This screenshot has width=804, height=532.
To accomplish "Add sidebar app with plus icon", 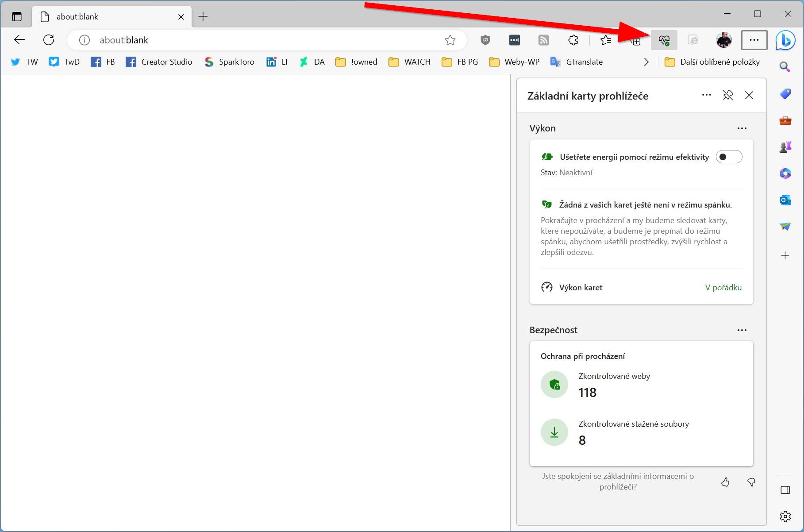I will click(x=785, y=255).
